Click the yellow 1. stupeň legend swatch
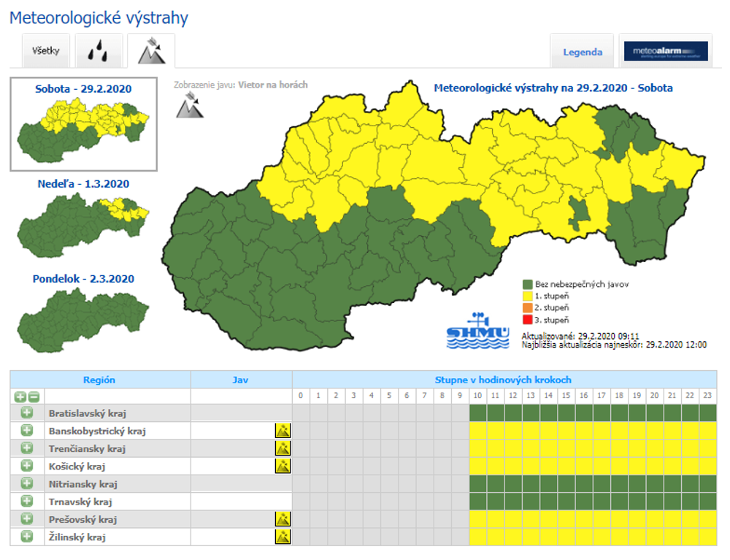730x560 pixels. (528, 296)
